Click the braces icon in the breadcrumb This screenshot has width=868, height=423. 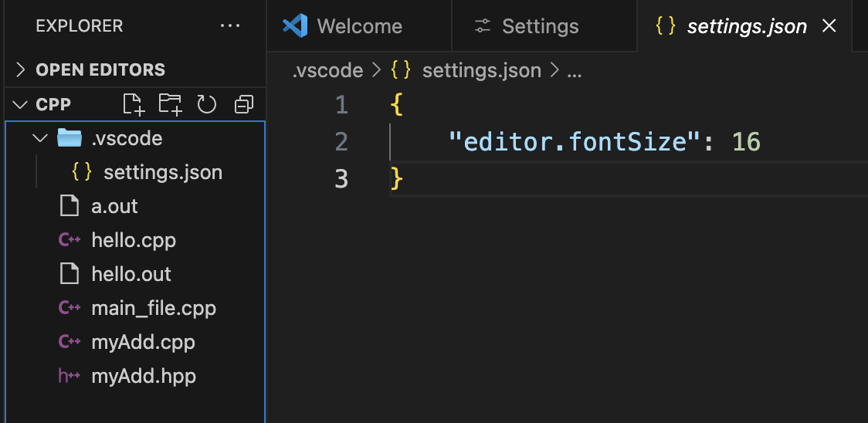pyautogui.click(x=401, y=70)
